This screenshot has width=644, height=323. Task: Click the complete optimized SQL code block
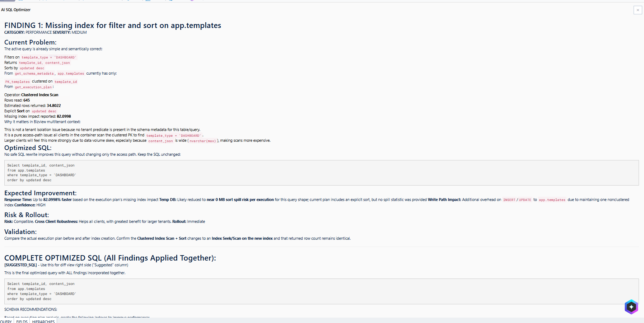[x=321, y=291]
